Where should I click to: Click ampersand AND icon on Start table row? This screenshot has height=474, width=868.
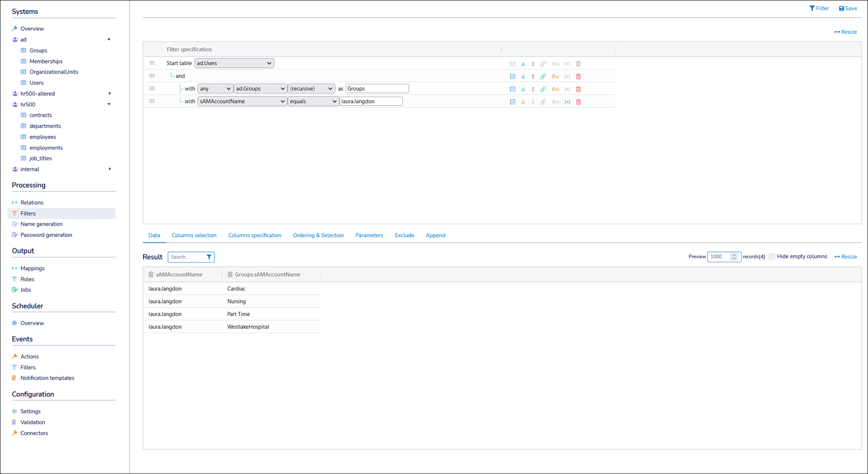pyautogui.click(x=523, y=64)
